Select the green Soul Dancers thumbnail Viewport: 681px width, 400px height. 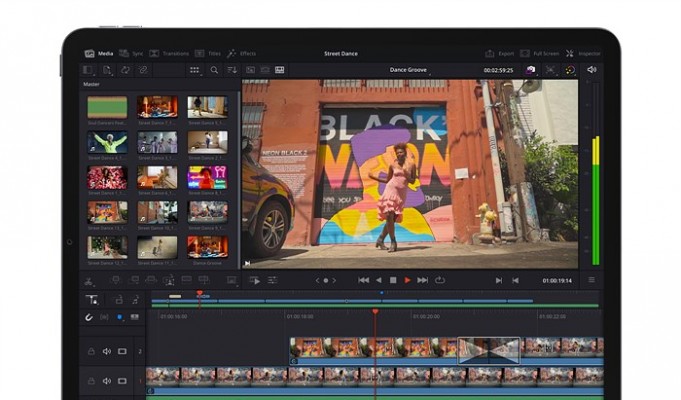(x=107, y=107)
